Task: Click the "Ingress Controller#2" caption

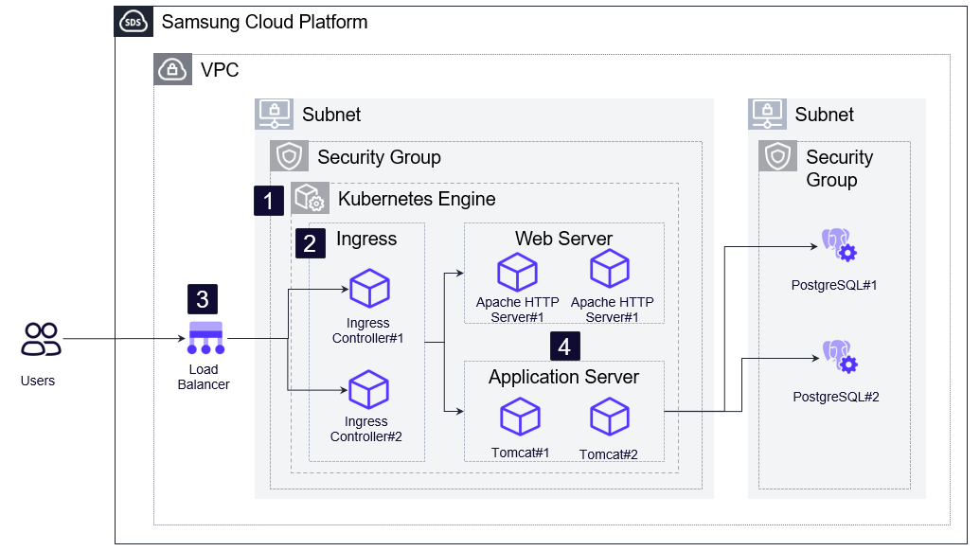Action: pos(366,429)
